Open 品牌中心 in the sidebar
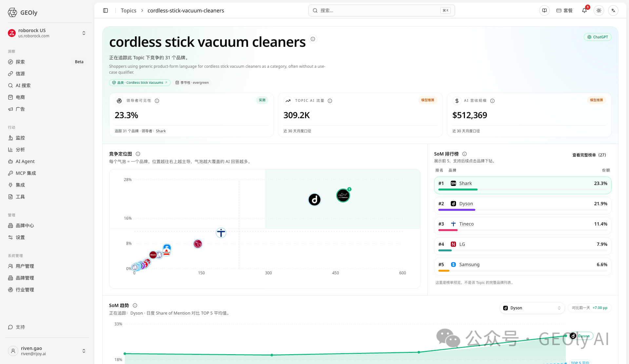The image size is (629, 364). pos(47,226)
